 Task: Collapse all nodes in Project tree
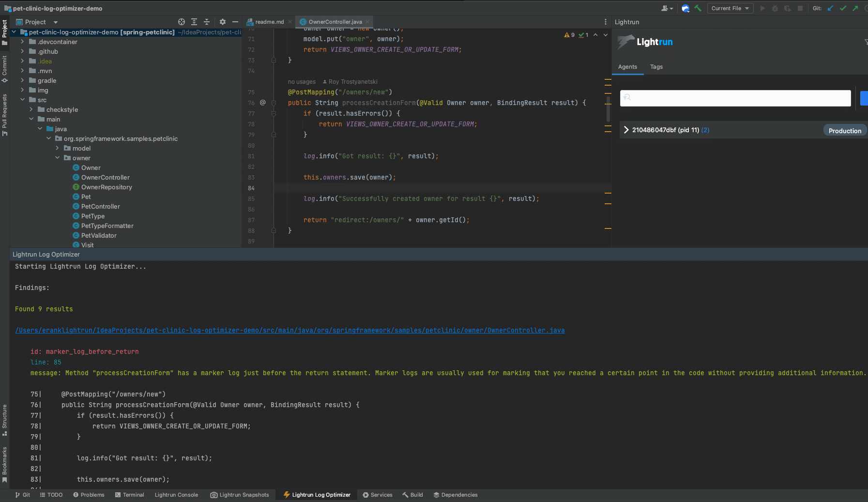(x=207, y=22)
